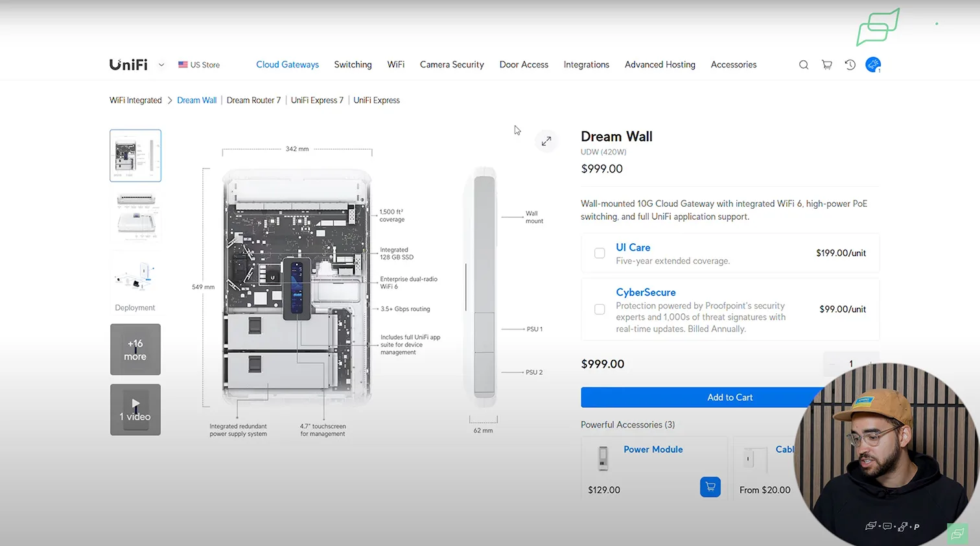
Task: Enable the CyberSecure checkbox
Action: 600,309
